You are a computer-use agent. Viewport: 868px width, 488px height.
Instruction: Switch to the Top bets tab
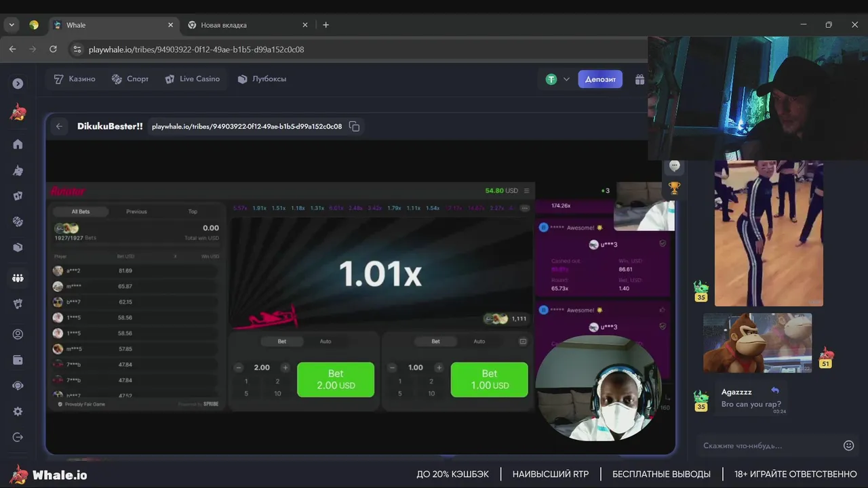click(193, 211)
